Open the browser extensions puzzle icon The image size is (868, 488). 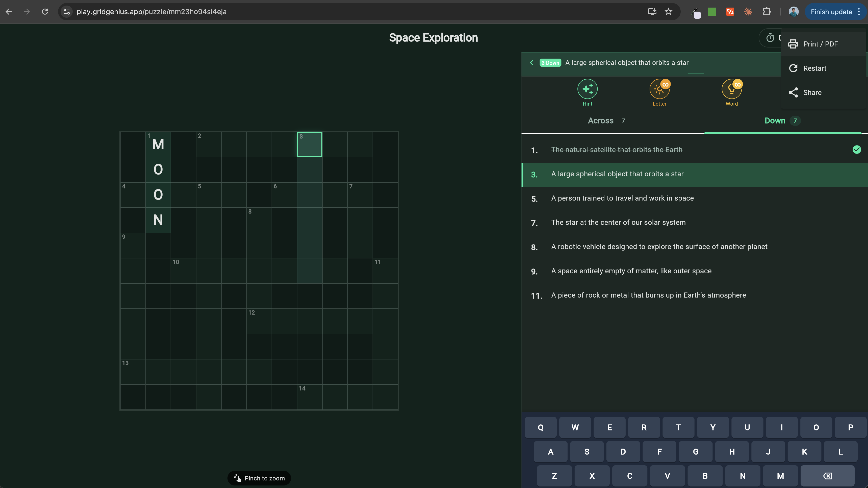[x=767, y=12]
